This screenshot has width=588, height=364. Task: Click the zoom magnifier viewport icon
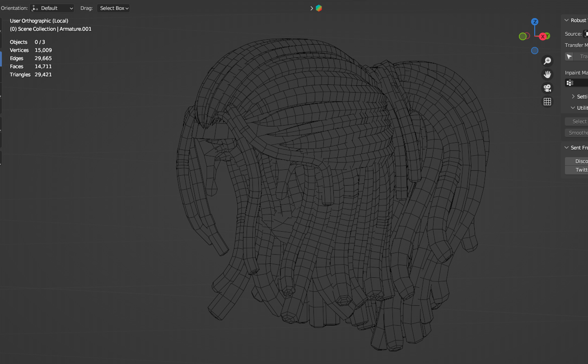547,61
